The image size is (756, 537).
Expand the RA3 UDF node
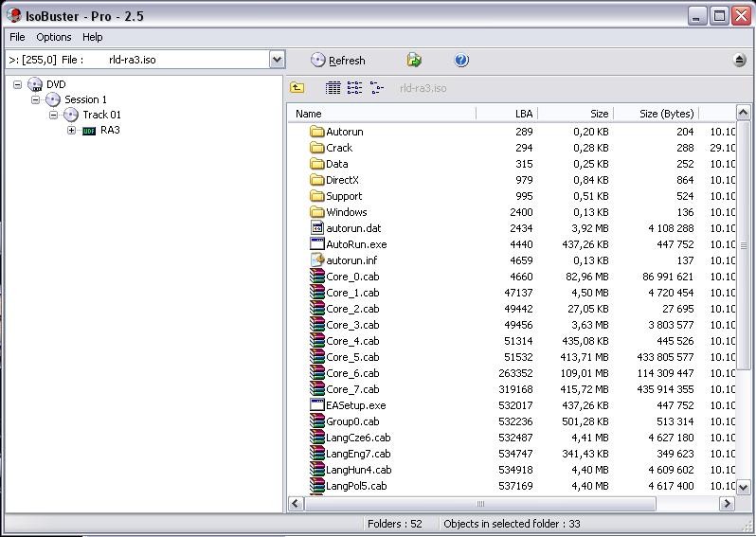pos(71,130)
